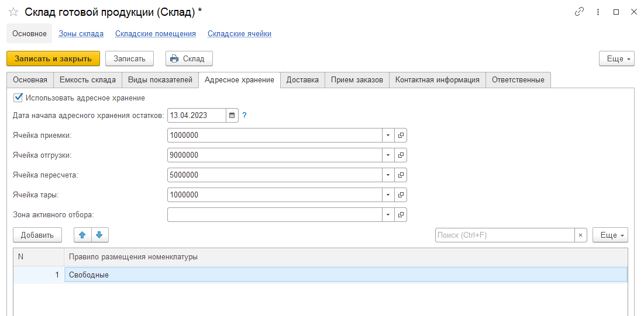Screen dimensions: 644x316
Task: Move rule up with blue up arrow
Action: [82, 235]
